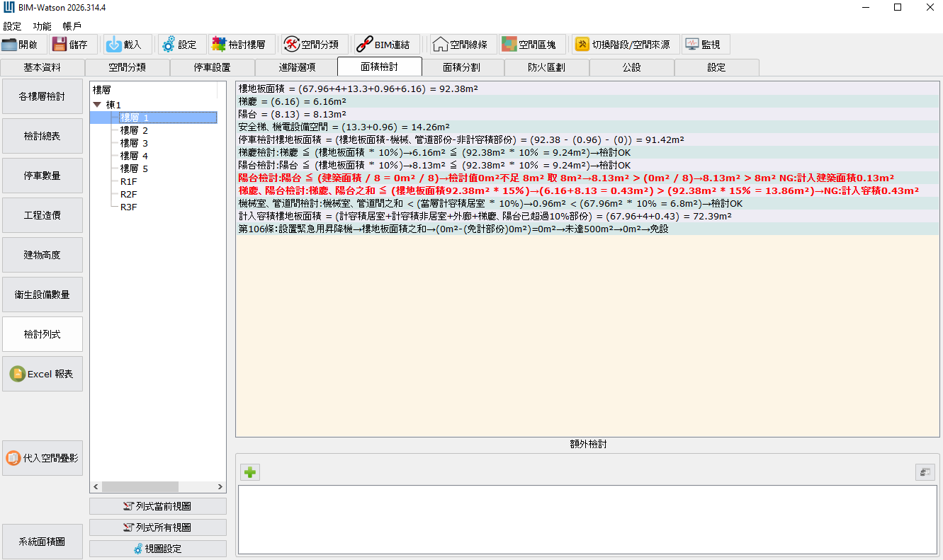Click 檢討總表 sidebar button
Viewport: 943px width, 560px height.
[x=43, y=136]
